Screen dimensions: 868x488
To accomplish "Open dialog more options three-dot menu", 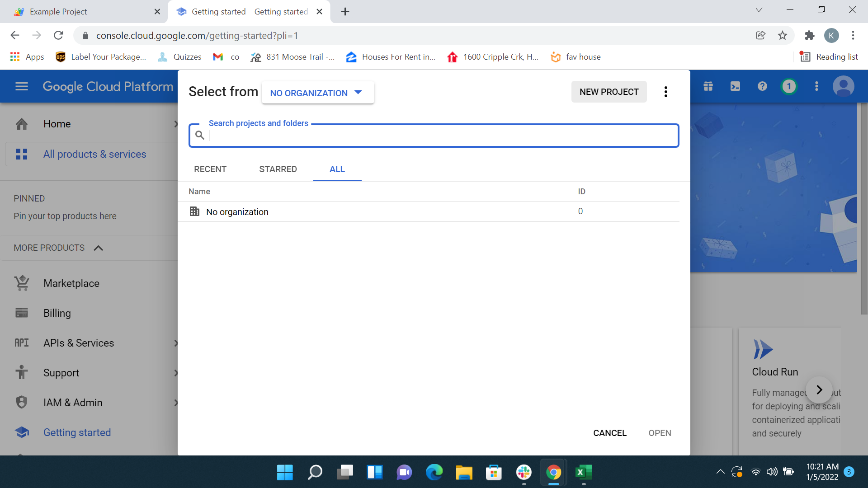I will tap(665, 92).
